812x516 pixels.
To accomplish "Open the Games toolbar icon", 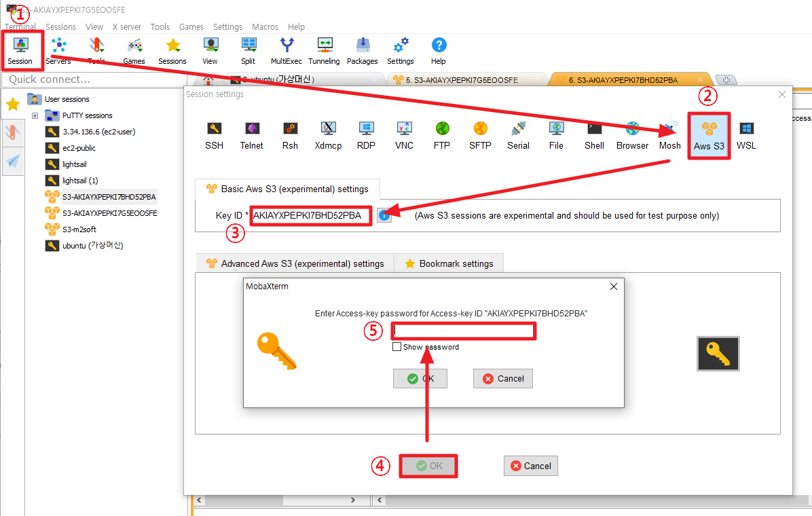I will click(x=134, y=51).
